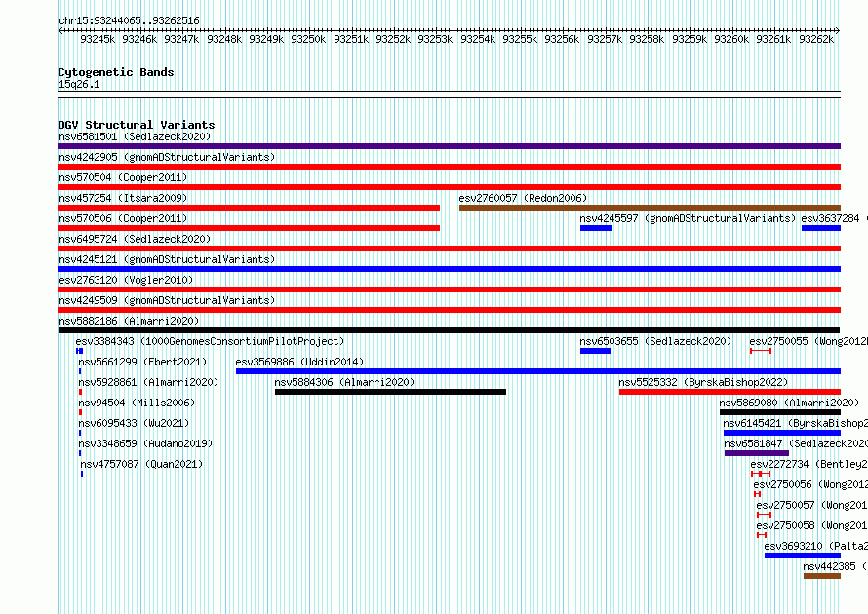Open nsv5884306 (Almarri2020) label
The image size is (868, 614).
pyautogui.click(x=344, y=382)
